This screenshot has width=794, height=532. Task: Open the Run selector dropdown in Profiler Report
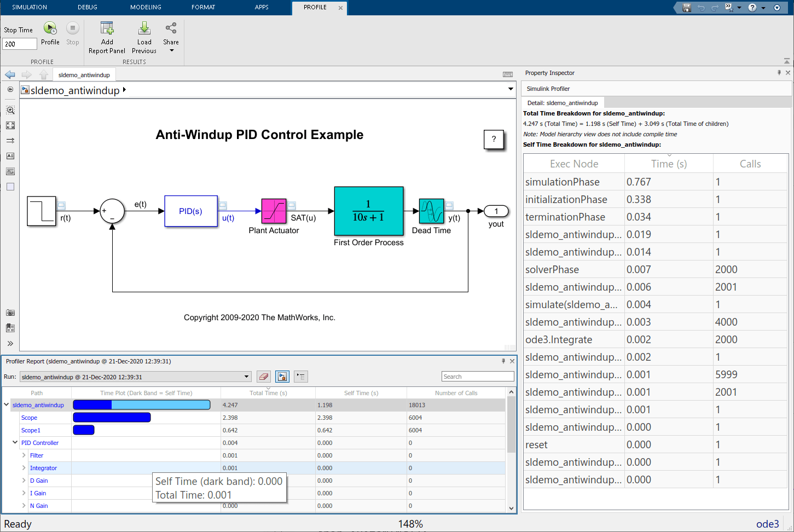coord(246,377)
